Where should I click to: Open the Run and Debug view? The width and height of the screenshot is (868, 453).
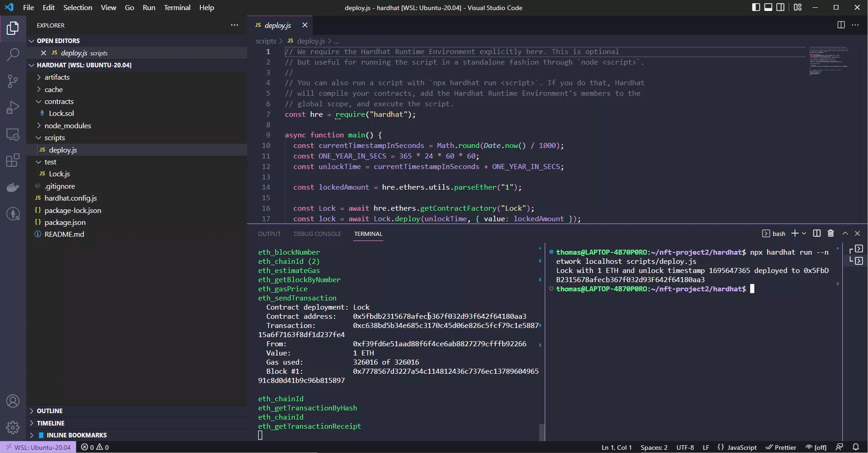pyautogui.click(x=13, y=108)
